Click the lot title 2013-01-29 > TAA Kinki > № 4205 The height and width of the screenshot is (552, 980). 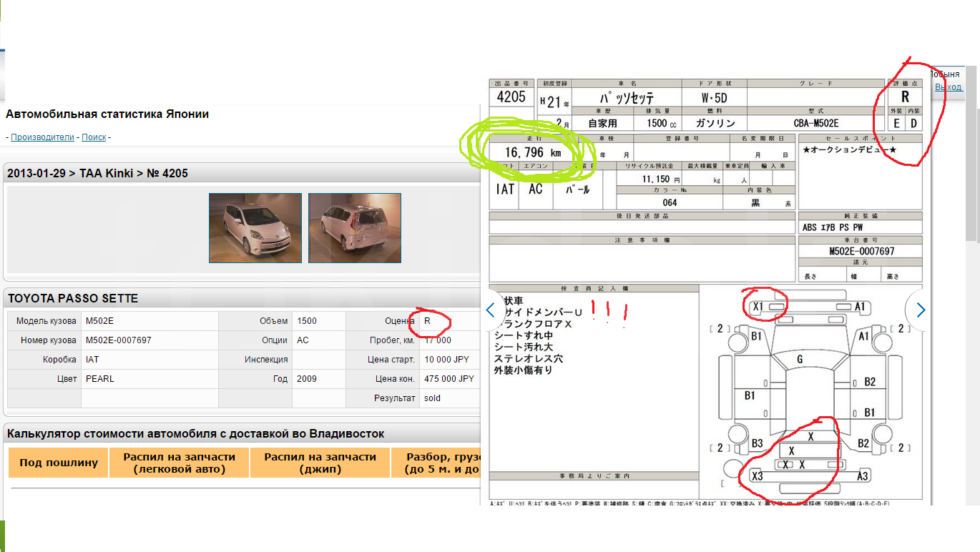point(98,173)
